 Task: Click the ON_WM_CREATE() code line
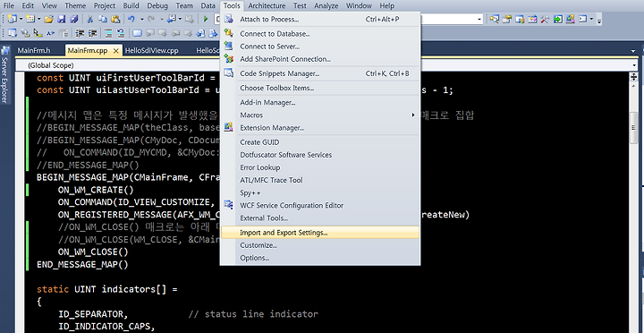pyautogui.click(x=96, y=190)
